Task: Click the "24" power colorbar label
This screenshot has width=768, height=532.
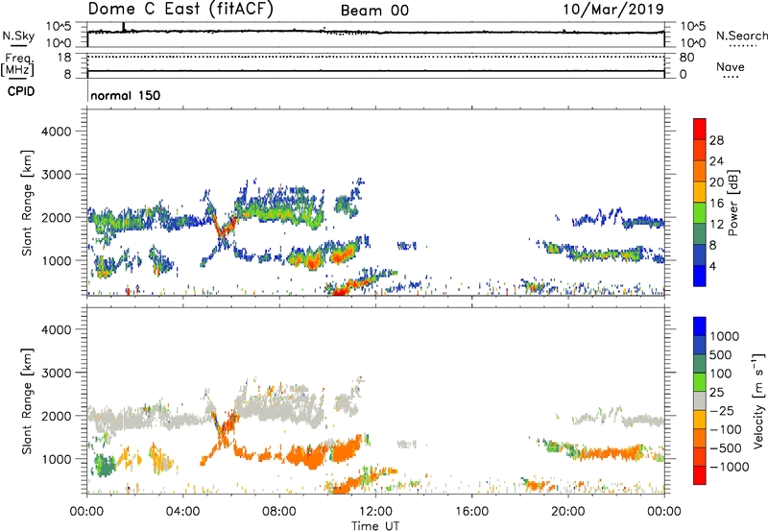Action: coord(716,161)
